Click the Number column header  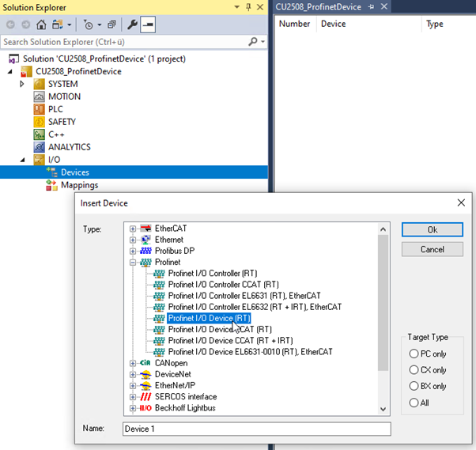coord(294,24)
